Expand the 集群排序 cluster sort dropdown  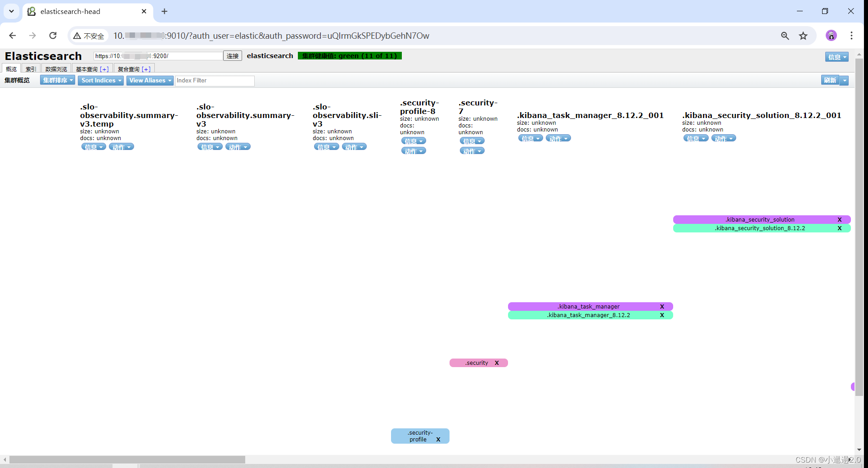58,80
